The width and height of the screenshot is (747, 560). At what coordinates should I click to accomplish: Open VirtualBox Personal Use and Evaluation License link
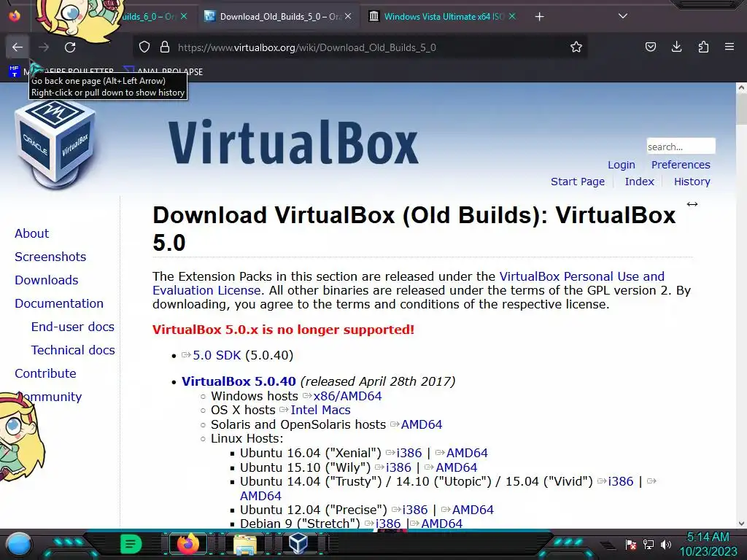pyautogui.click(x=409, y=284)
